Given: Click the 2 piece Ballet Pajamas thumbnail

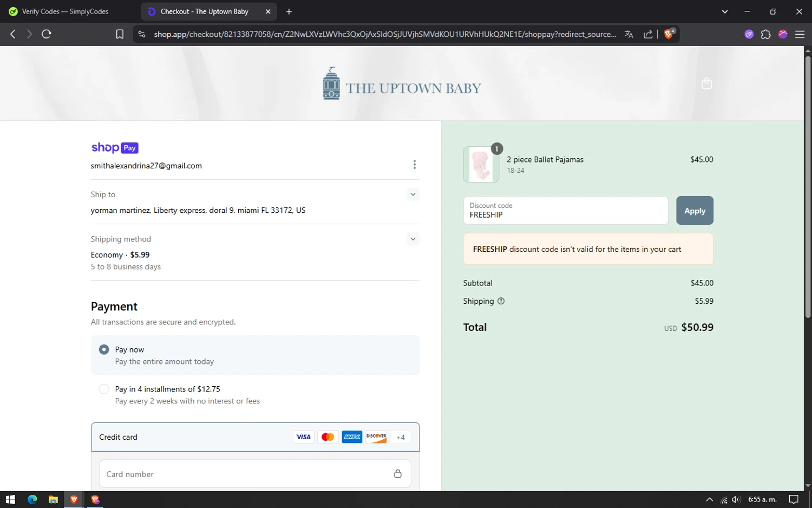Looking at the screenshot, I should pos(481,164).
